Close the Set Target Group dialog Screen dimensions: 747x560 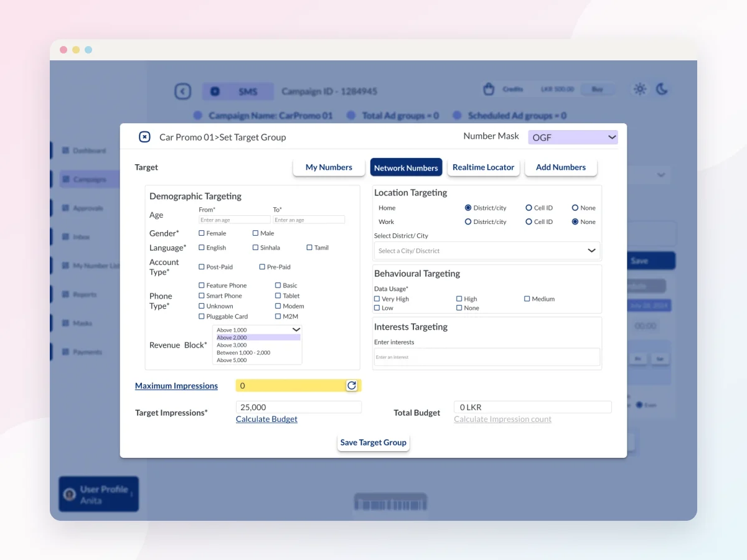pos(144,137)
